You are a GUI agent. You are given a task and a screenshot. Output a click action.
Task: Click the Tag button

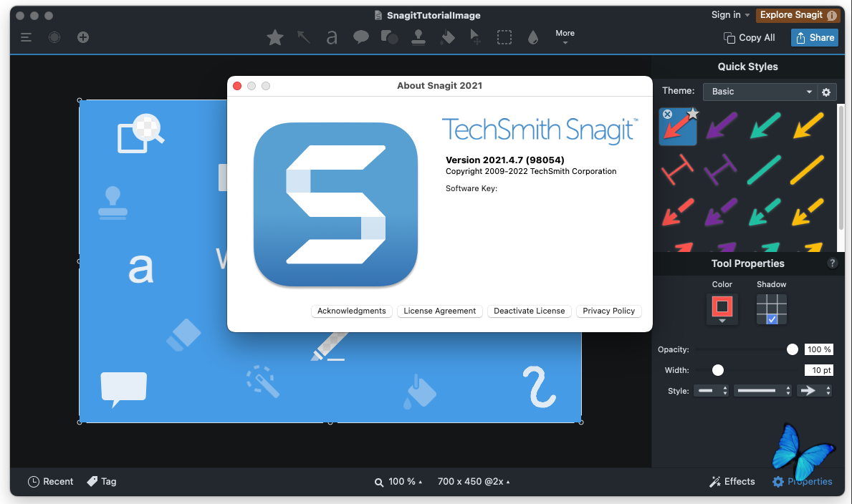tap(102, 482)
